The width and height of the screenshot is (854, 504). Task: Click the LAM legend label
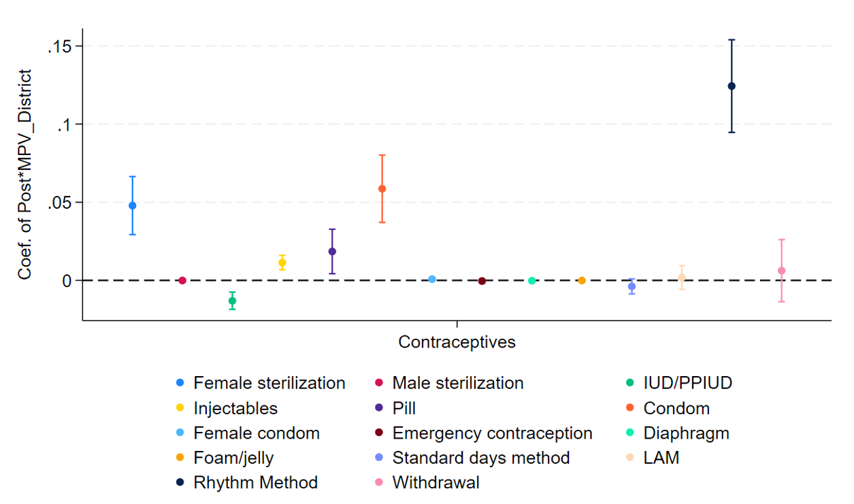(x=661, y=458)
